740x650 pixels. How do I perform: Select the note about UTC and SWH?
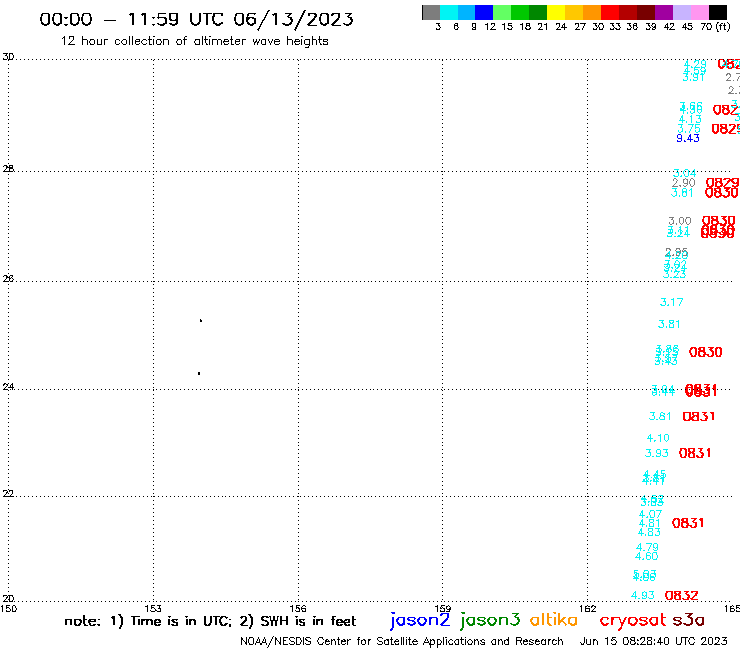pyautogui.click(x=210, y=621)
